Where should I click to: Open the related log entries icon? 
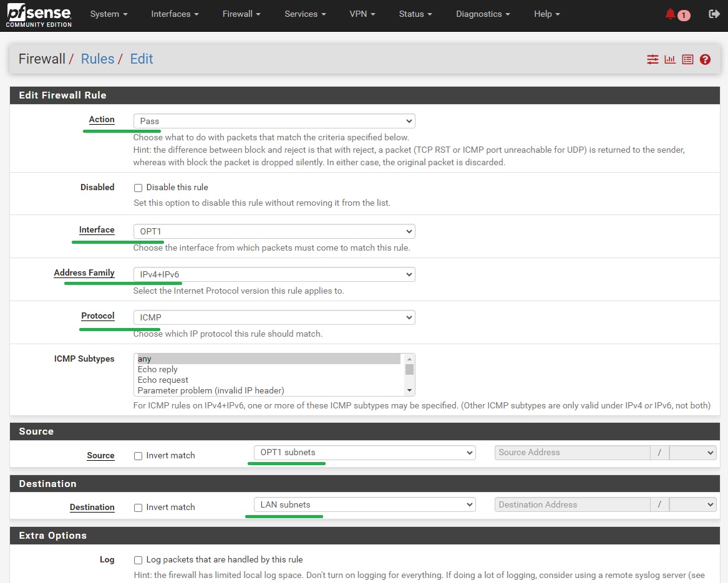pyautogui.click(x=687, y=59)
